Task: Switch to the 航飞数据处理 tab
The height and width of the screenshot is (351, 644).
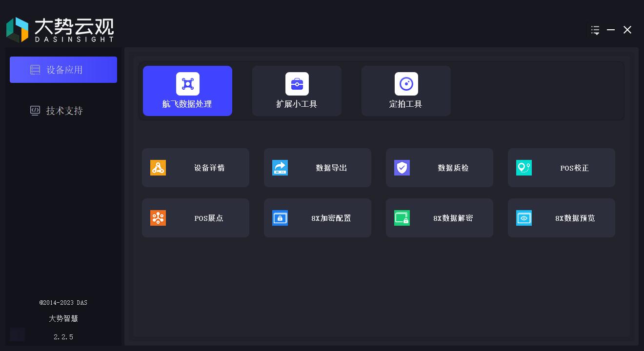Action: coord(187,91)
